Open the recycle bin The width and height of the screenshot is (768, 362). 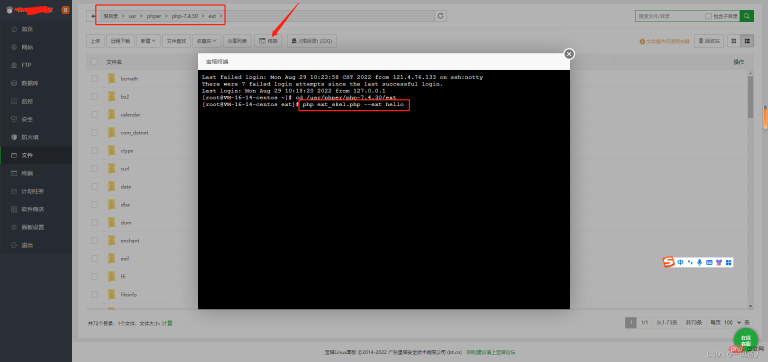[709, 41]
